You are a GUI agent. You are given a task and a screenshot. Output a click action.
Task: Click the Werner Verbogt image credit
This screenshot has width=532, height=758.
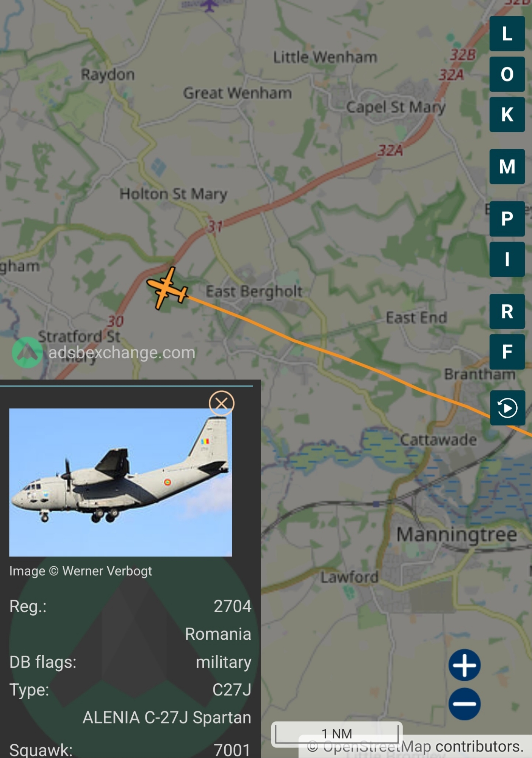coord(80,571)
